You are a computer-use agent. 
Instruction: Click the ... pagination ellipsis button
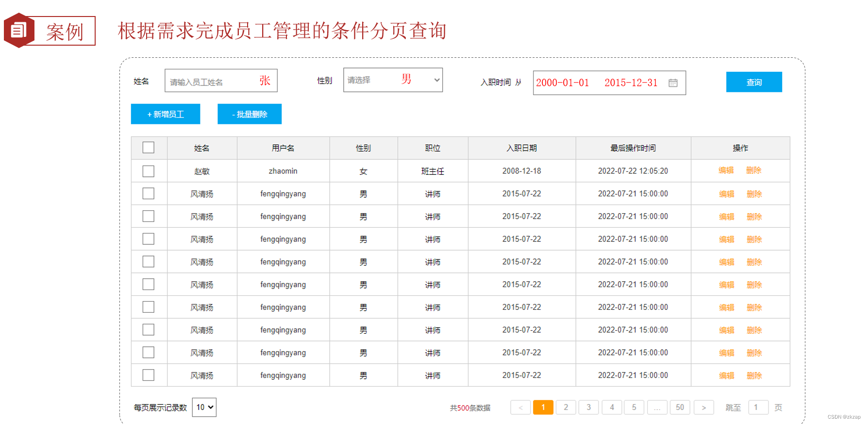click(x=657, y=407)
